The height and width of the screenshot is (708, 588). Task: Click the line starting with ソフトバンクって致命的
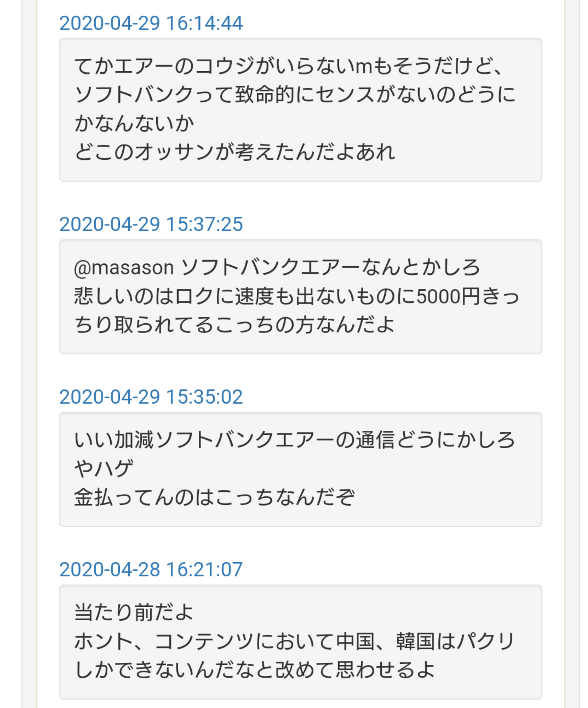(294, 95)
